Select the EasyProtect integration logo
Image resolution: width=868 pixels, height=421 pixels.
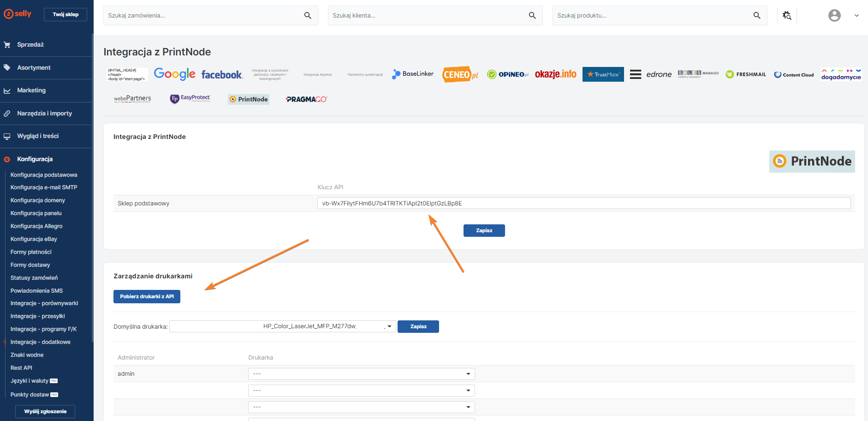190,99
